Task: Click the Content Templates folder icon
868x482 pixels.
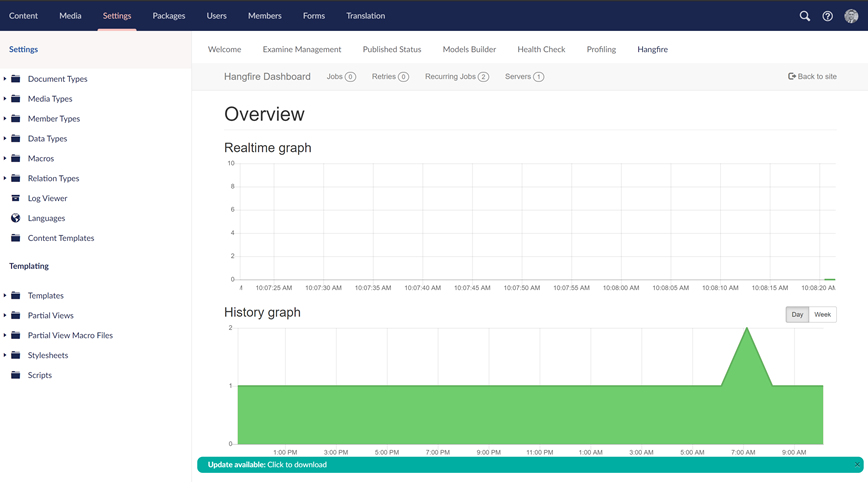Action: [16, 238]
